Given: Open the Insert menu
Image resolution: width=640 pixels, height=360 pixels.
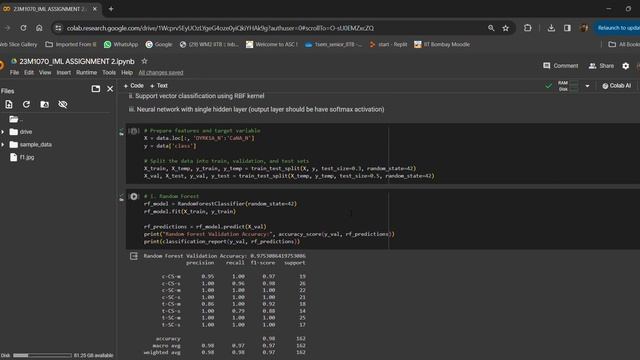Looking at the screenshot, I should [x=63, y=72].
